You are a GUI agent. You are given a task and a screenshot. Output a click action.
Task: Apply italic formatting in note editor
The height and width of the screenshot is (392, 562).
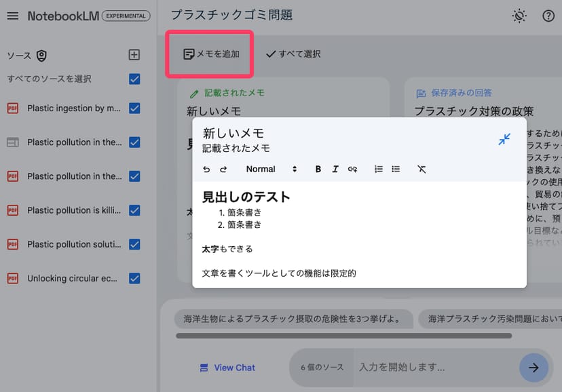(x=335, y=169)
